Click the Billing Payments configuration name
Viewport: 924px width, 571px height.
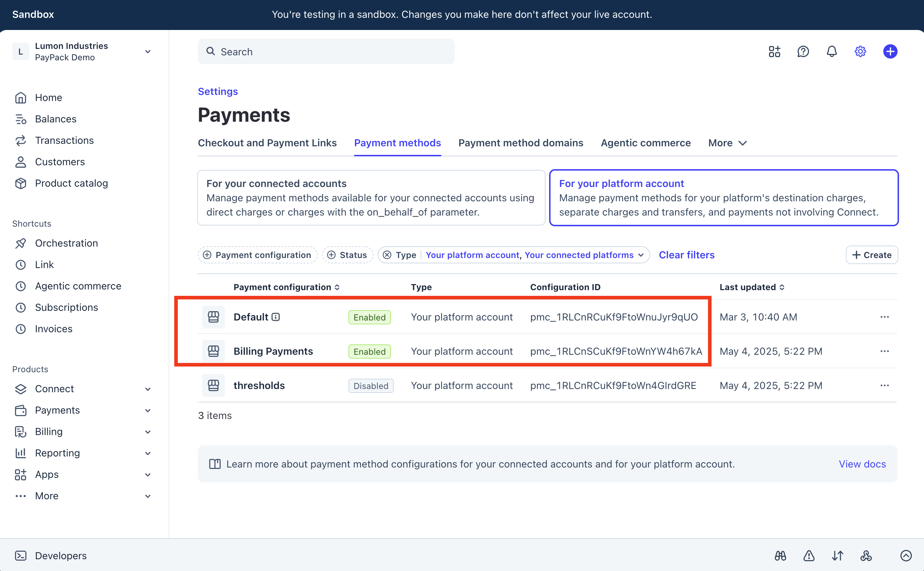pyautogui.click(x=273, y=351)
